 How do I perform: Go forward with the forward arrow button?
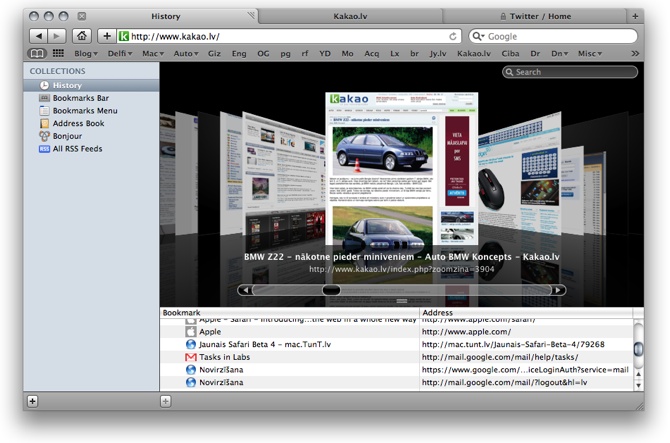56,36
